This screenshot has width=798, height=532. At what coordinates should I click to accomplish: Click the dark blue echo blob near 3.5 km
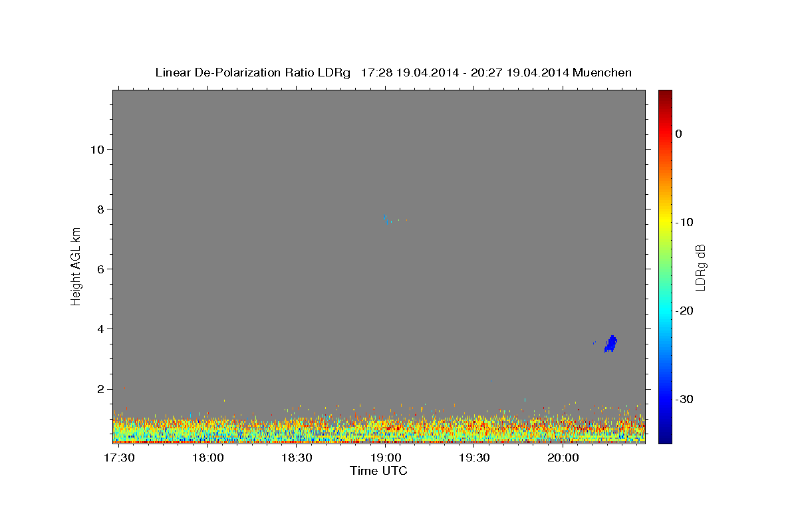(610, 344)
